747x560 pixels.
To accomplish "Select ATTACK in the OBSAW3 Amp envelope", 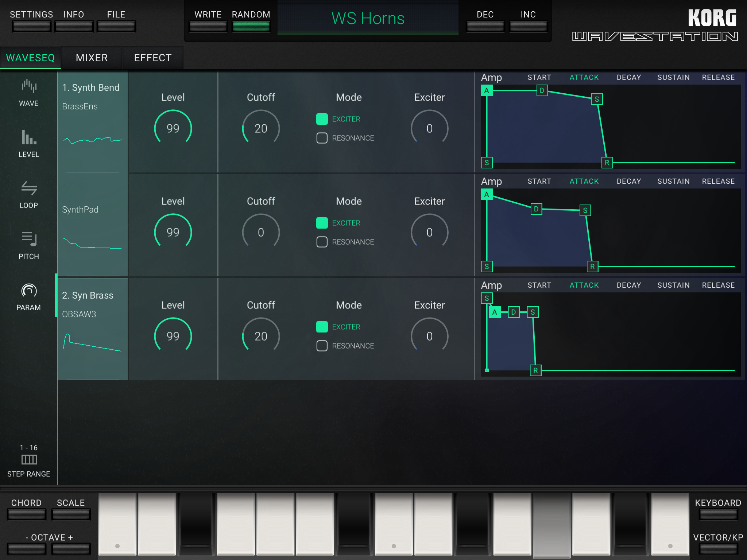I will [x=584, y=285].
